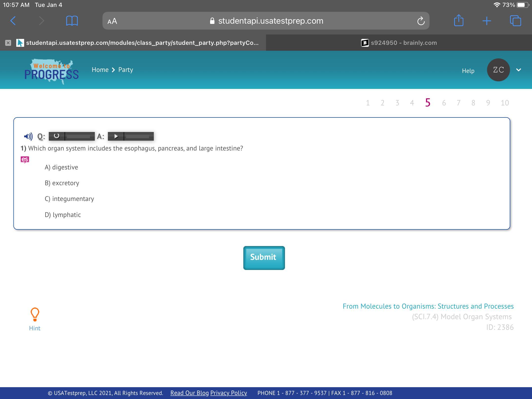Open a new tab with the plus icon
Viewport: 532px width, 399px height.
(x=487, y=21)
